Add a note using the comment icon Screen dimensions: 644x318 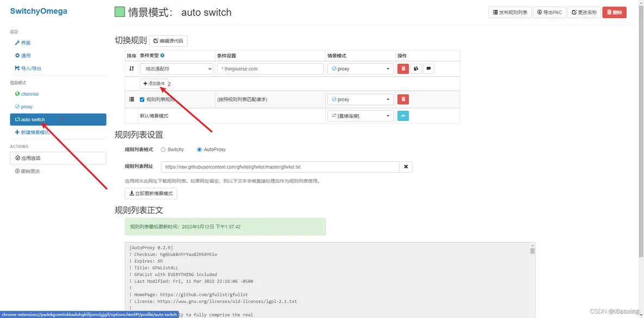(429, 69)
